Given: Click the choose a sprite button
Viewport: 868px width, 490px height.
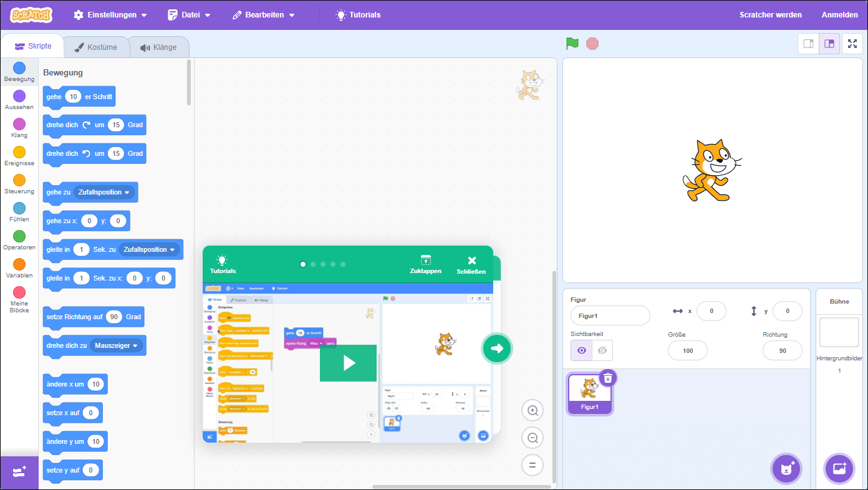Looking at the screenshot, I should click(x=787, y=469).
